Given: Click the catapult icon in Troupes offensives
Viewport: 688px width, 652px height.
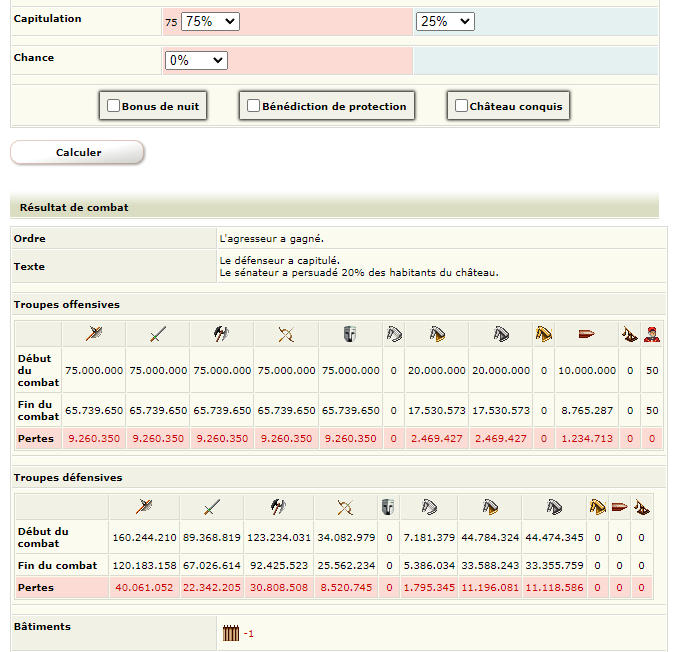Looking at the screenshot, I should point(630,335).
